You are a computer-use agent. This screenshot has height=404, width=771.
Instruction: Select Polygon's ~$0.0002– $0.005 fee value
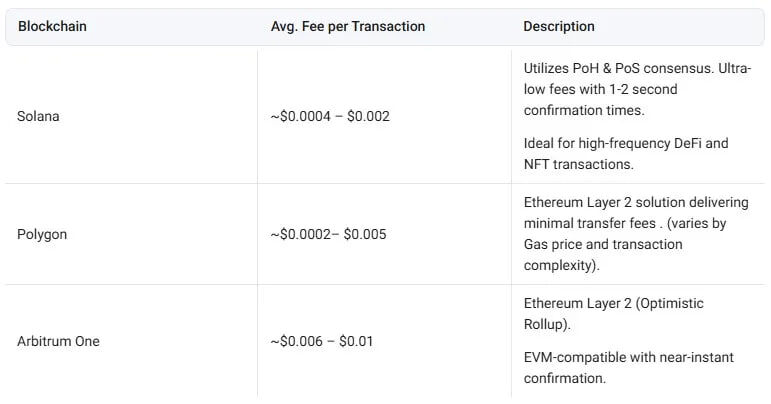click(x=328, y=234)
